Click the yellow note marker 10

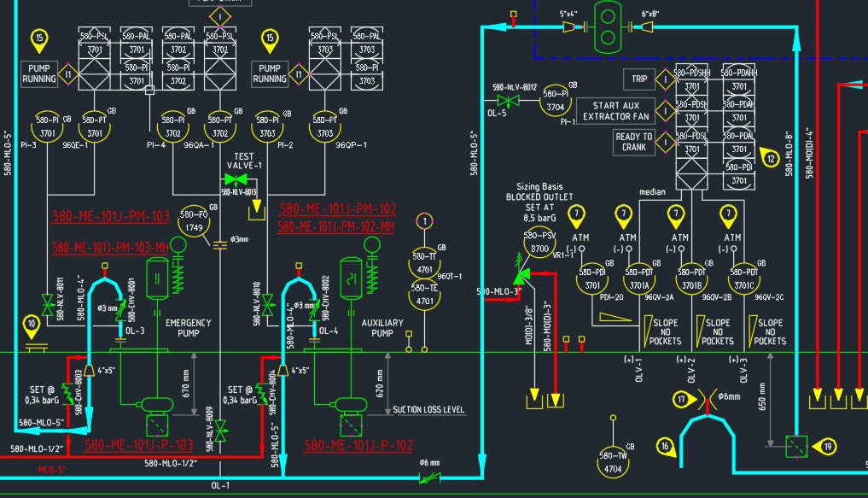point(32,324)
